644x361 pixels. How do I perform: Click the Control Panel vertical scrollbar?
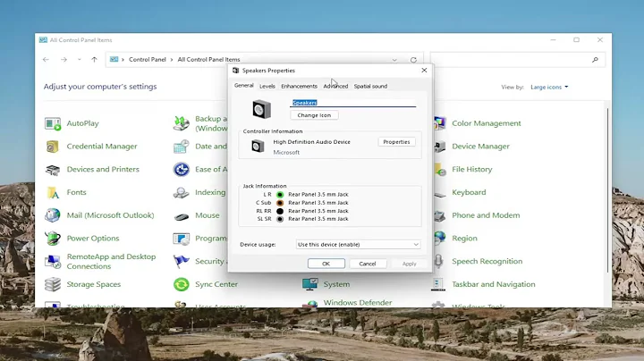coord(607,189)
